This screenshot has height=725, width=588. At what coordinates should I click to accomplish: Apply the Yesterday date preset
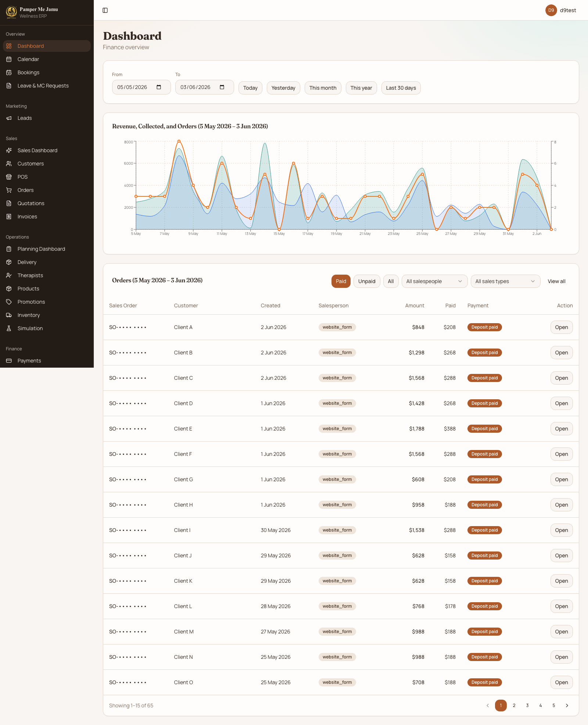point(283,88)
